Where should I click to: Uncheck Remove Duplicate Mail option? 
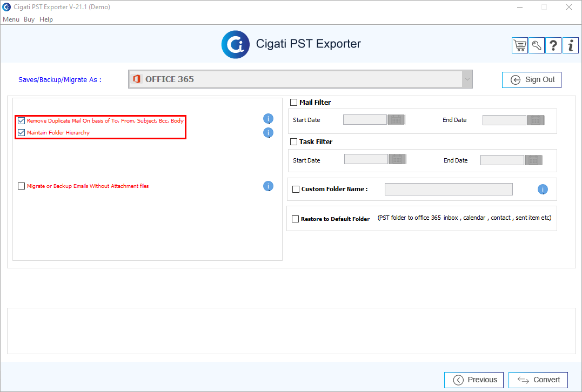coord(21,120)
